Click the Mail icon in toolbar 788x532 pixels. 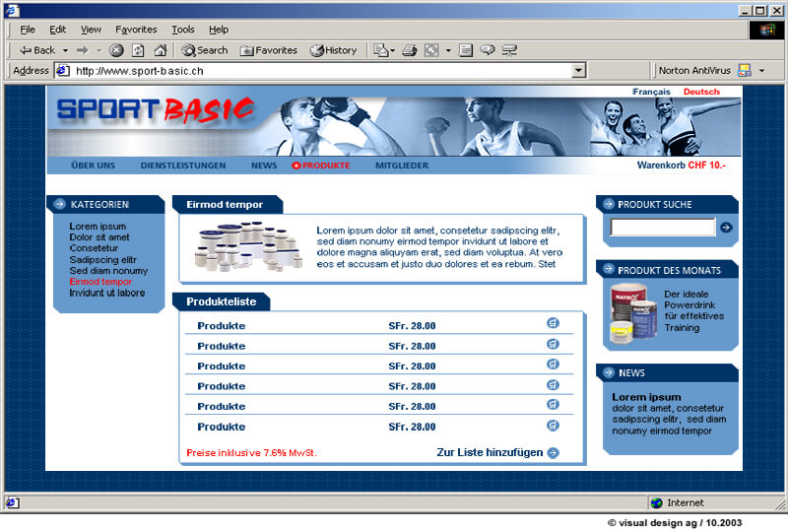pyautogui.click(x=381, y=50)
